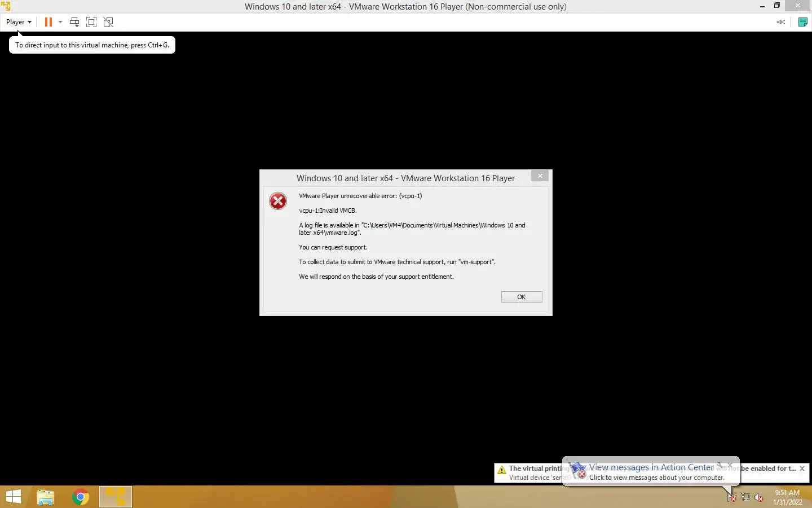Dismiss the virtual printing warning notification
This screenshot has height=508, width=812.
(x=802, y=468)
